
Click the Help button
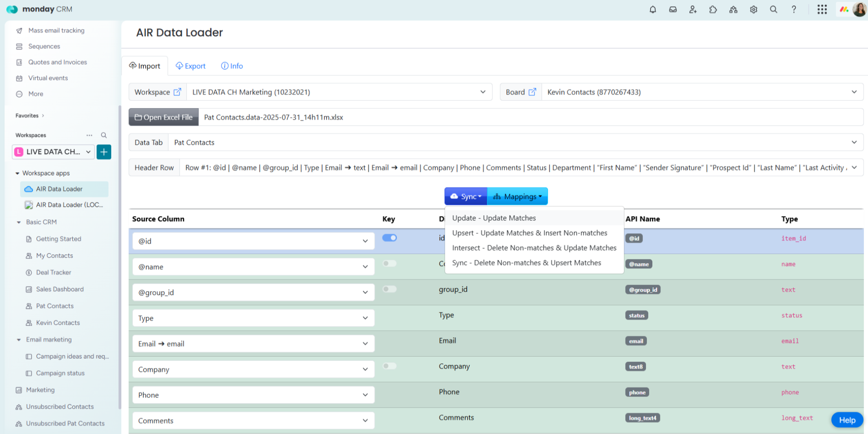847,420
